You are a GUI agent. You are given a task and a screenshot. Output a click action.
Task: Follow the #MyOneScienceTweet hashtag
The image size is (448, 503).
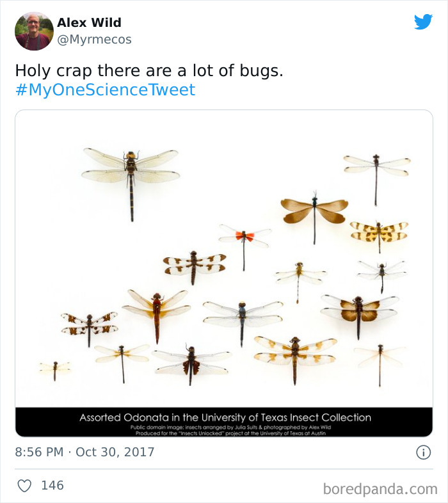tap(105, 90)
